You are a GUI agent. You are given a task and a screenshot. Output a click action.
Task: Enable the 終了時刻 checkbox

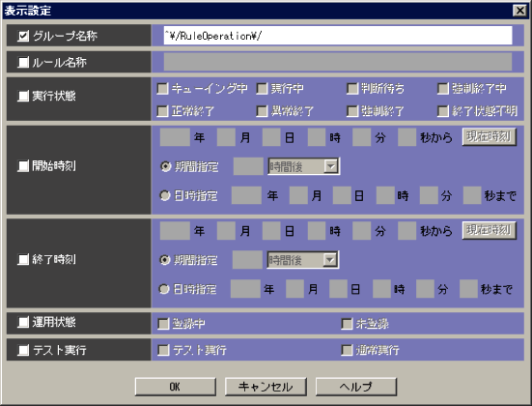23,260
